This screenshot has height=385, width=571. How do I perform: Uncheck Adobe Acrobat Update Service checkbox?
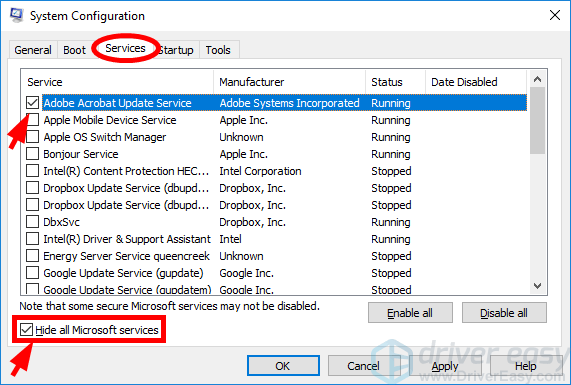(x=32, y=103)
